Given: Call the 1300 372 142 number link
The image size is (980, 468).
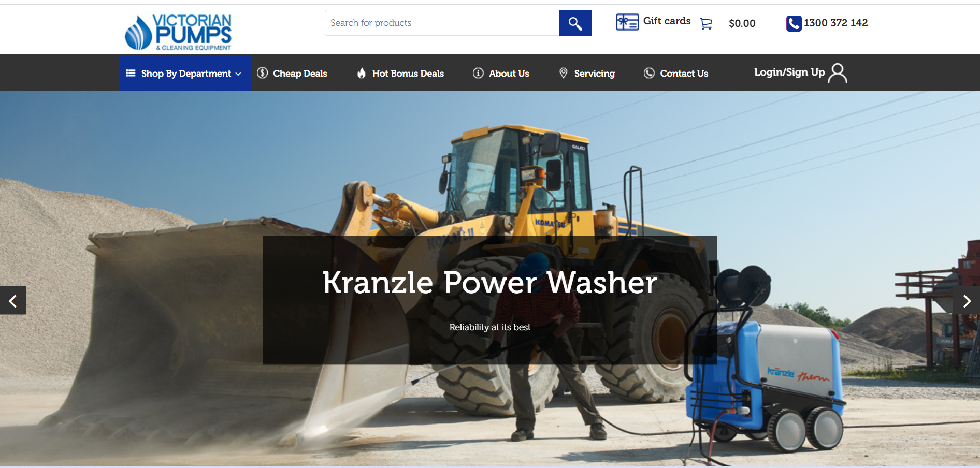Looking at the screenshot, I should coord(835,23).
